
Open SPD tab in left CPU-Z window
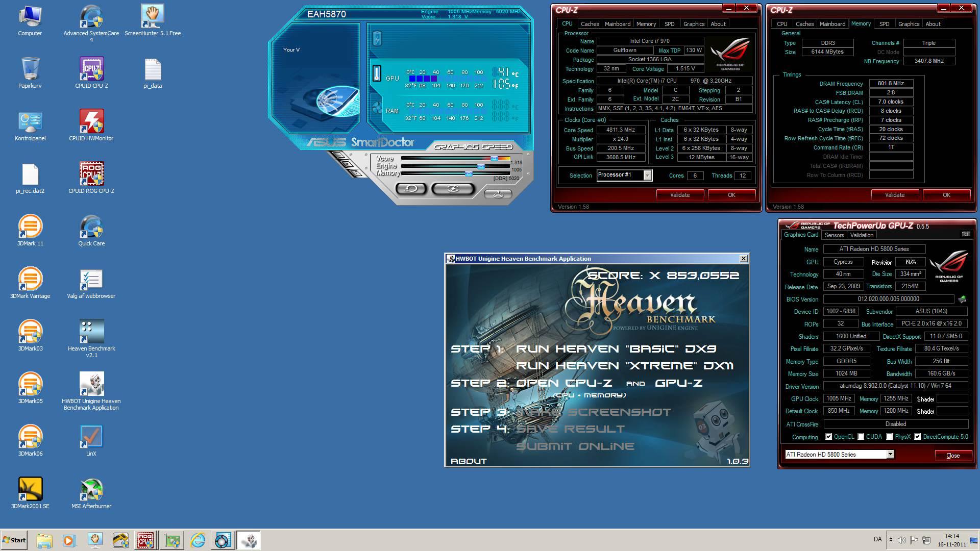(669, 24)
